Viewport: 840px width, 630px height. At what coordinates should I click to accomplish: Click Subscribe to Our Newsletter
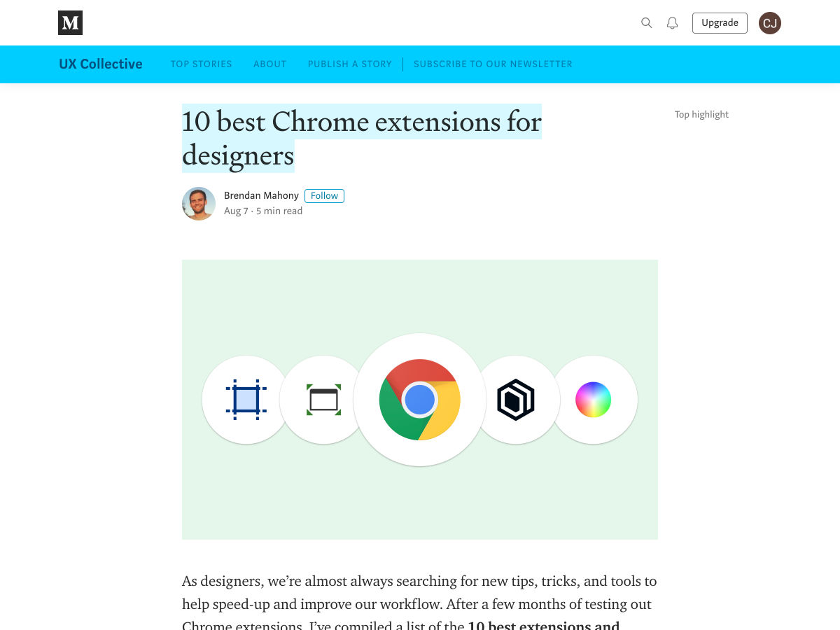pos(493,64)
